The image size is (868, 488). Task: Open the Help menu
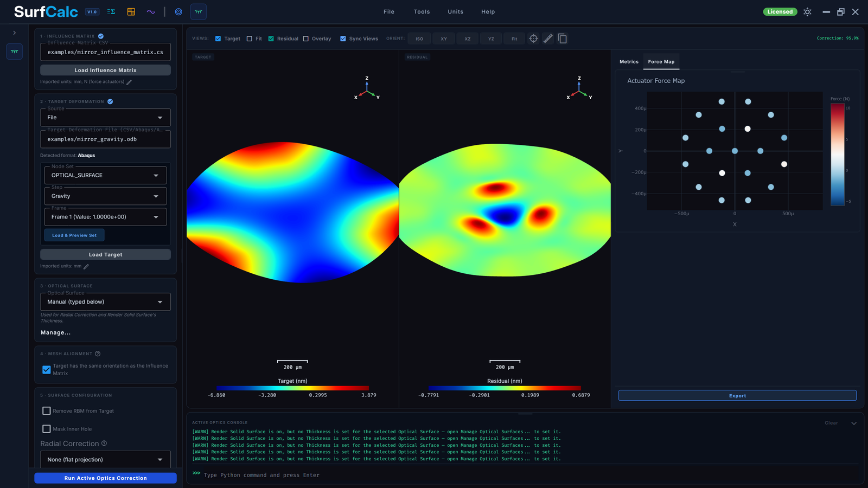tap(488, 12)
